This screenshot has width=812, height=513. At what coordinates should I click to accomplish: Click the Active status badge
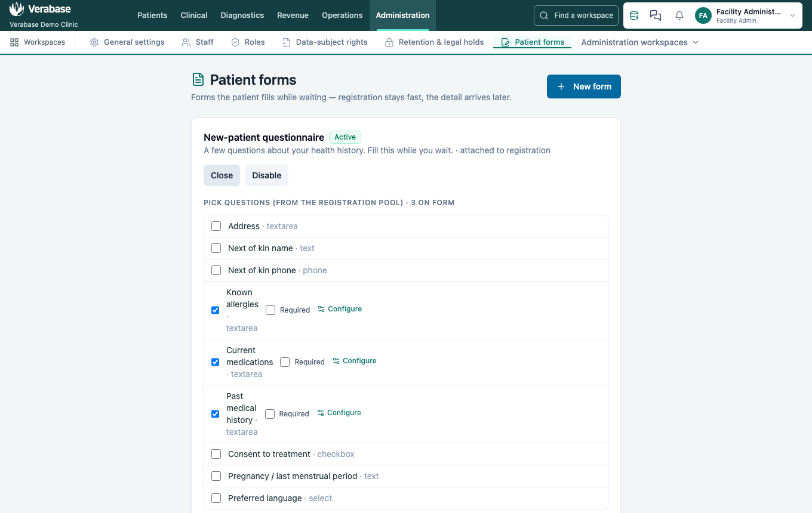[345, 137]
